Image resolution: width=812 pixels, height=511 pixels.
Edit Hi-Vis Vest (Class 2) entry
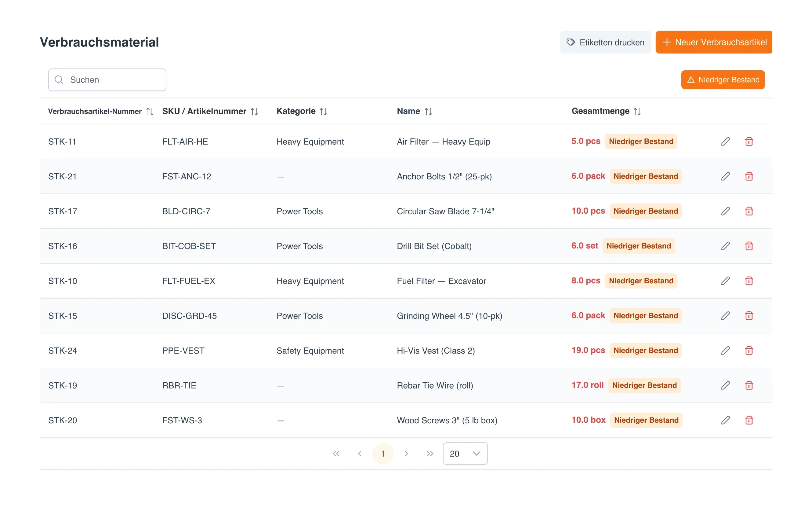coord(725,350)
